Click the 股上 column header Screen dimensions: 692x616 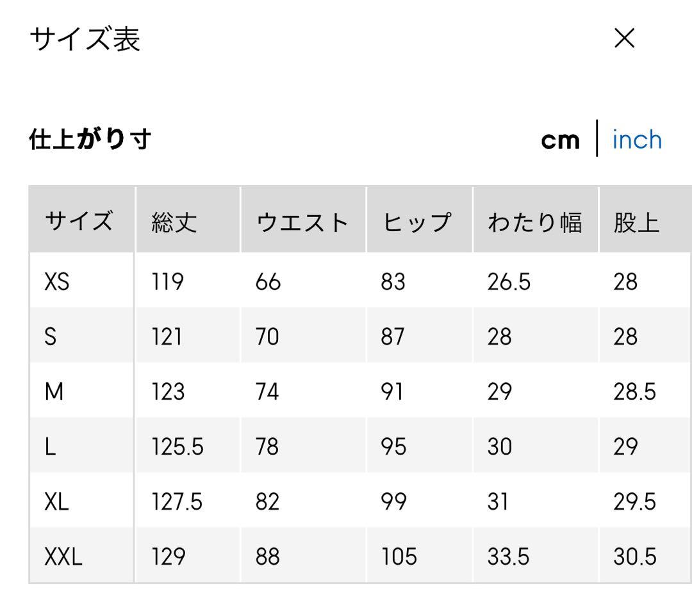[636, 222]
